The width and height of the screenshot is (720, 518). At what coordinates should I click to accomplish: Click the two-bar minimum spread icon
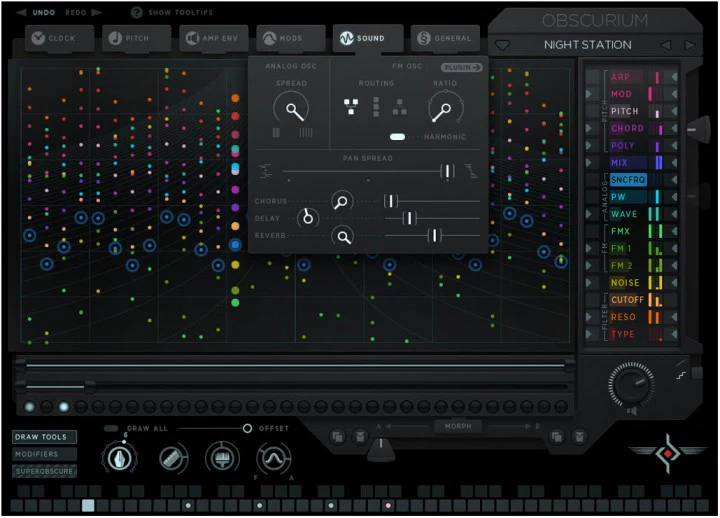[276, 133]
